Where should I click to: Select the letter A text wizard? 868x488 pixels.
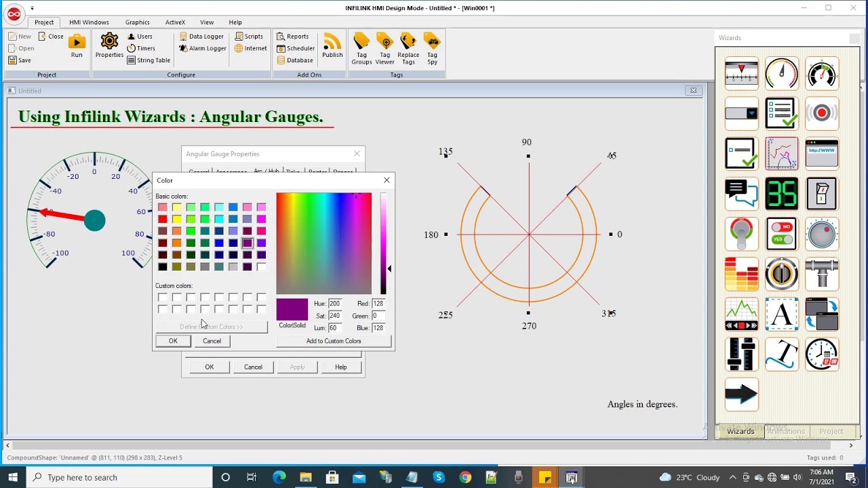tap(781, 314)
